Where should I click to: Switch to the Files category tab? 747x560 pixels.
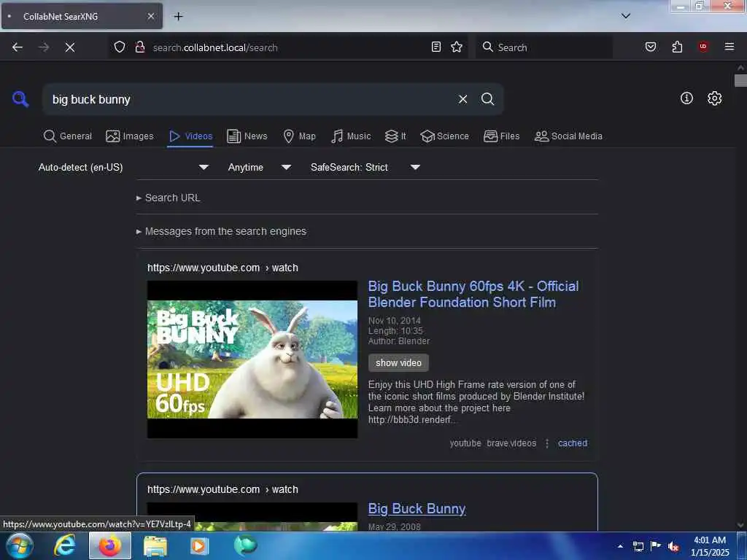pos(501,136)
